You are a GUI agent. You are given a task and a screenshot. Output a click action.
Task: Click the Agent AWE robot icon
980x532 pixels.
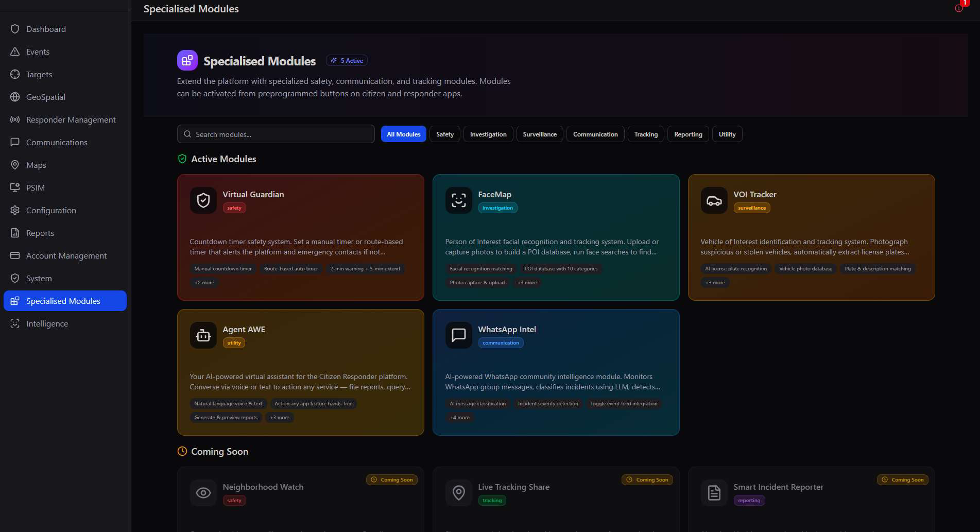(x=203, y=335)
